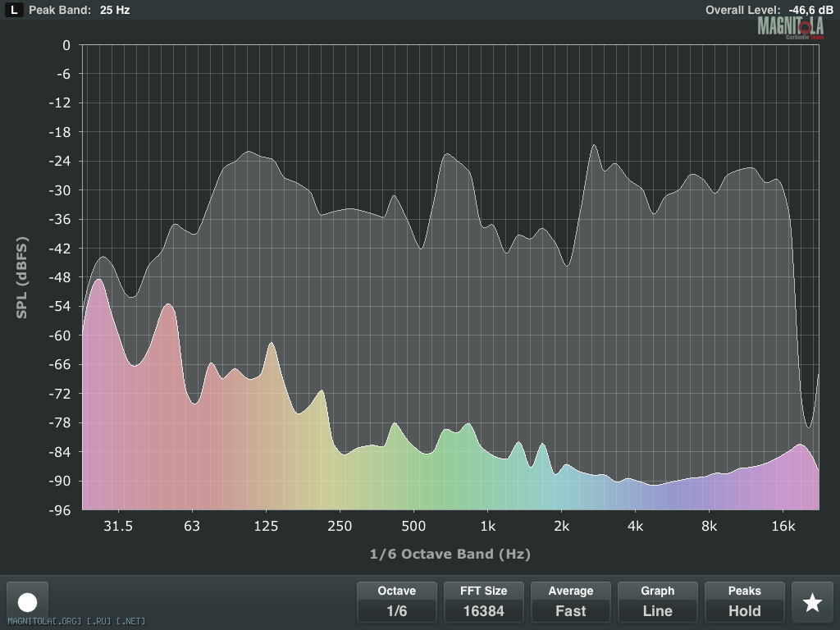Toggle the Graph Line display mode

tap(658, 601)
